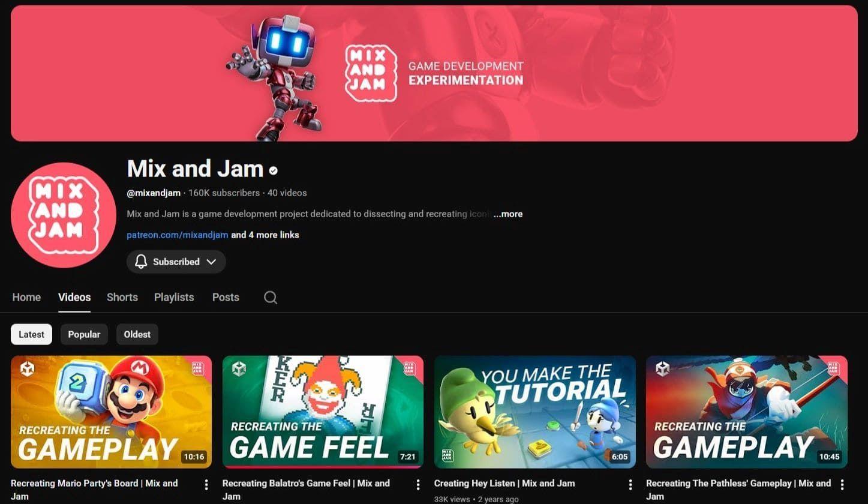The height and width of the screenshot is (504, 868).
Task: Select the Popular sort filter chip
Action: coord(84,334)
